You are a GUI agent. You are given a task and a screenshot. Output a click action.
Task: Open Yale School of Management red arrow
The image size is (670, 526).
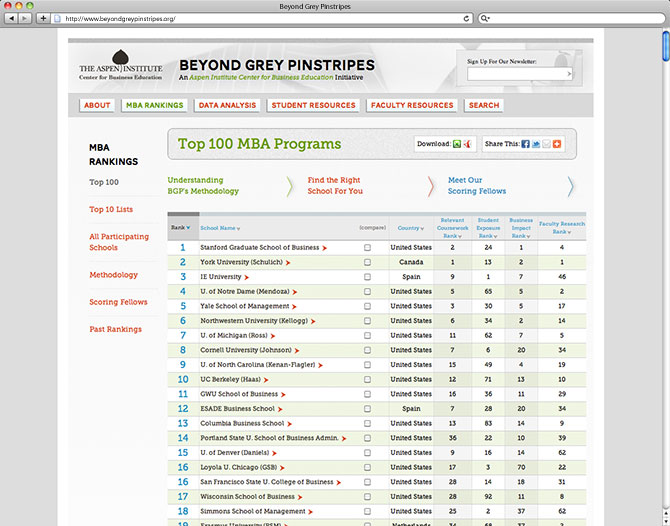click(294, 307)
